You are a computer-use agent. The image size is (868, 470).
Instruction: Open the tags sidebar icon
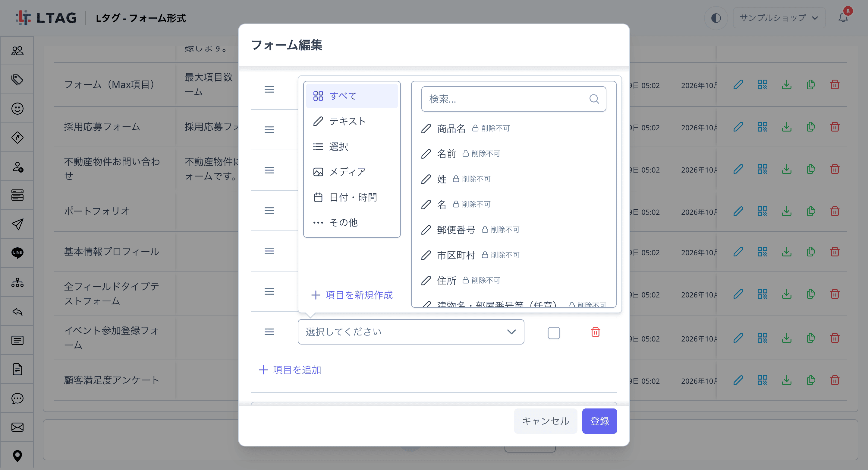[17, 80]
